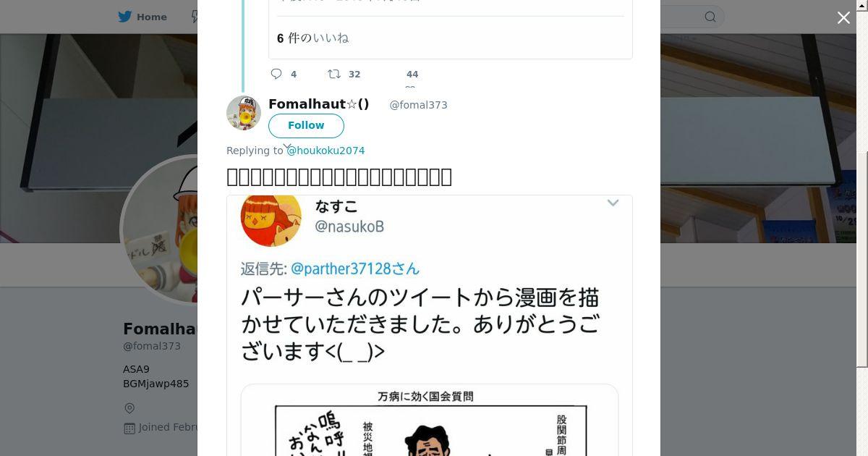The image size is (868, 456).
Task: Click the location pin icon in the profile
Action: (x=129, y=408)
